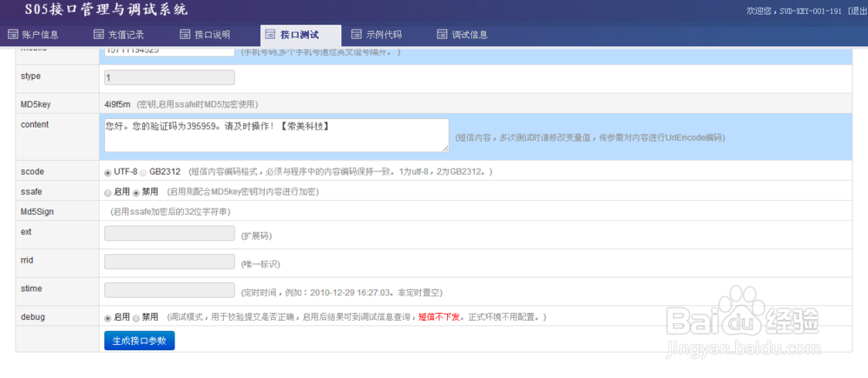Click the debug row label
Screen dimensions: 868x378
click(x=32, y=317)
